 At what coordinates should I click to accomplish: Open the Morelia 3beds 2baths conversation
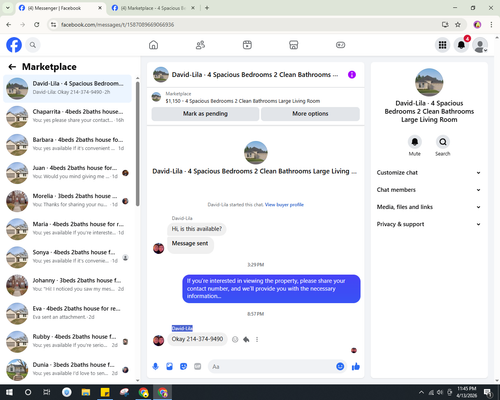67,201
